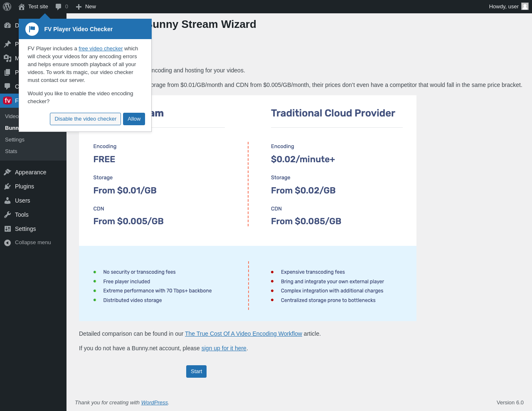
Task: Click Disable the video checker button
Action: point(86,119)
